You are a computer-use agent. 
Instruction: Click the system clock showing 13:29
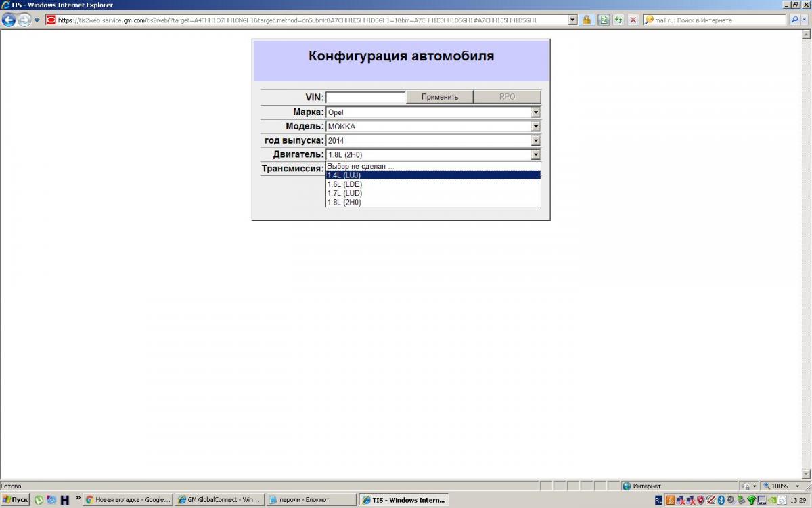coord(798,500)
